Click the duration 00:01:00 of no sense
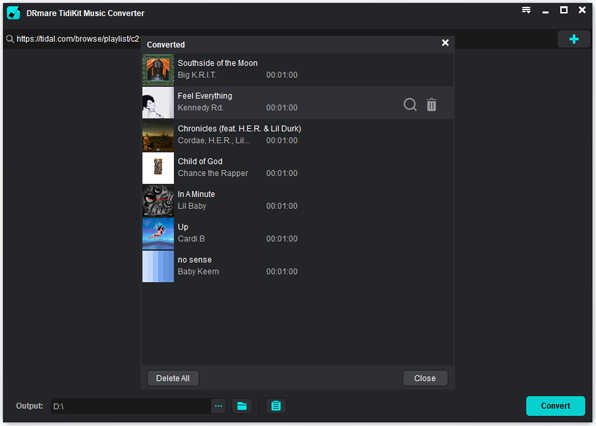596x426 pixels. pos(282,272)
